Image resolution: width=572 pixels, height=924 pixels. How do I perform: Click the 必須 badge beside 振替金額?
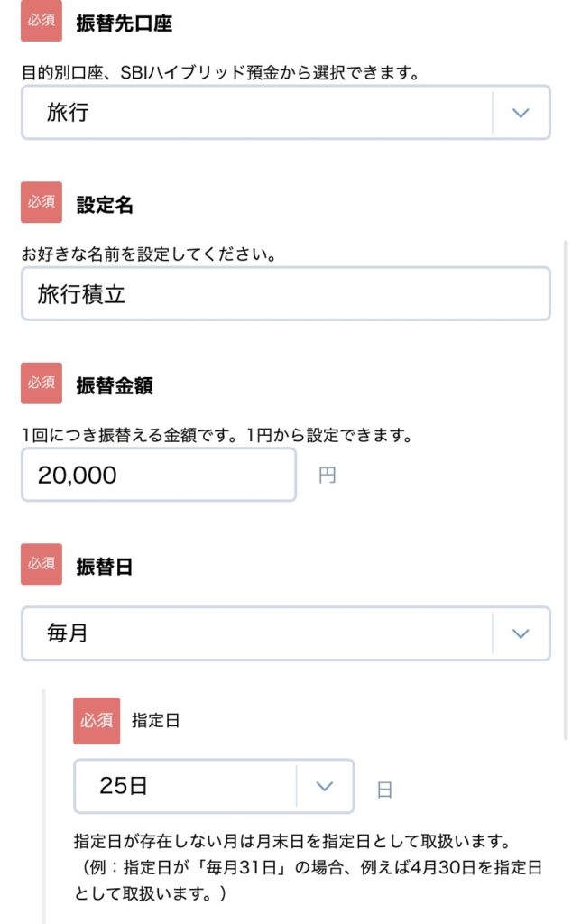[42, 383]
